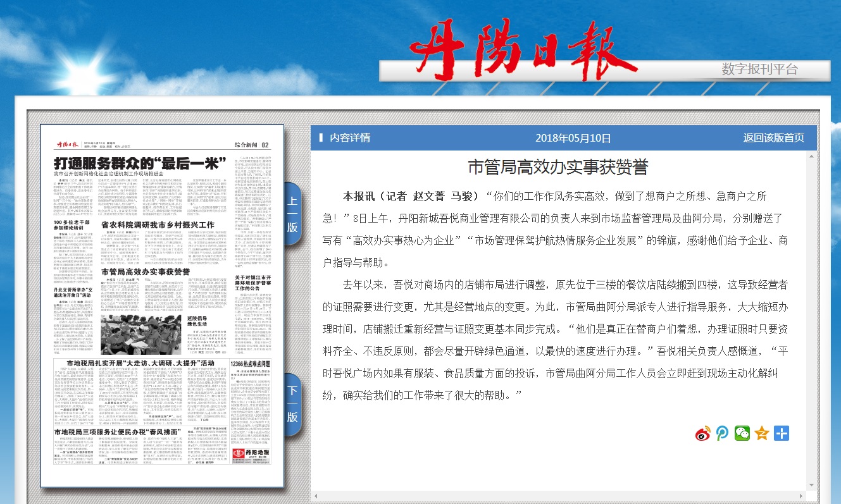This screenshot has height=504, width=841.
Task: Return to page home via 返回该版首页
Action: click(x=773, y=138)
